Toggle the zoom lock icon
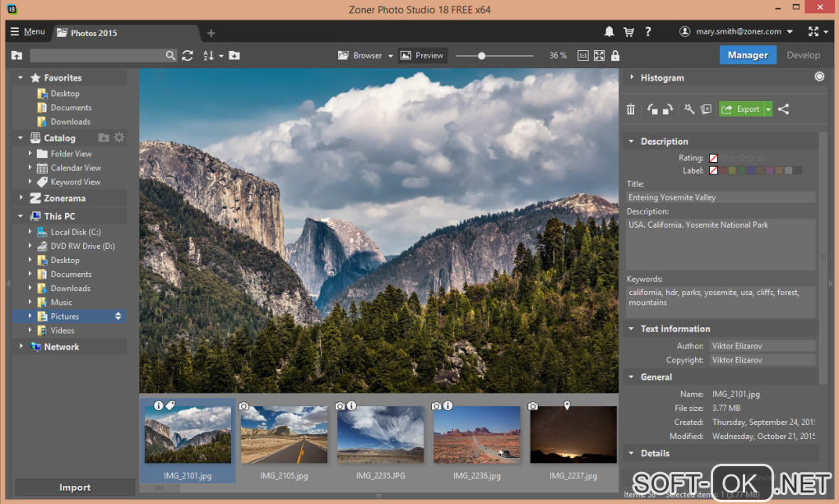839x504 pixels. (615, 56)
